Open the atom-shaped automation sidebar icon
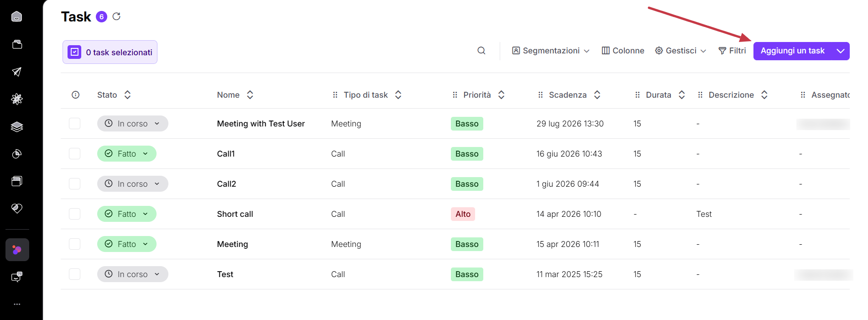The image size is (868, 320). 17,99
